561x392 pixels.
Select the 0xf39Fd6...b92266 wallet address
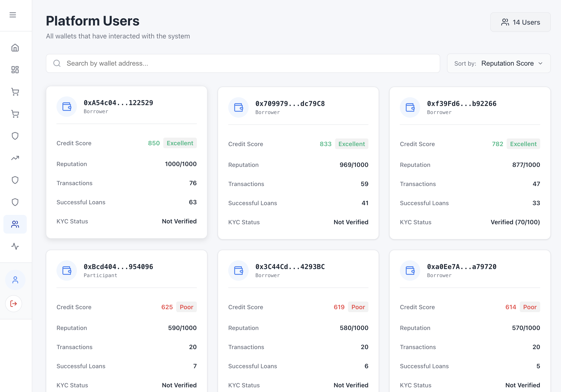(462, 104)
